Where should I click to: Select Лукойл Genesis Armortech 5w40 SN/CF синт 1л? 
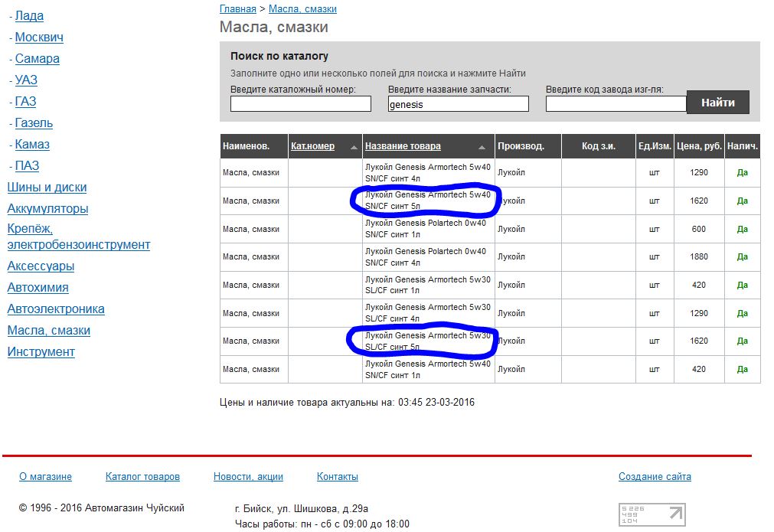tap(427, 369)
